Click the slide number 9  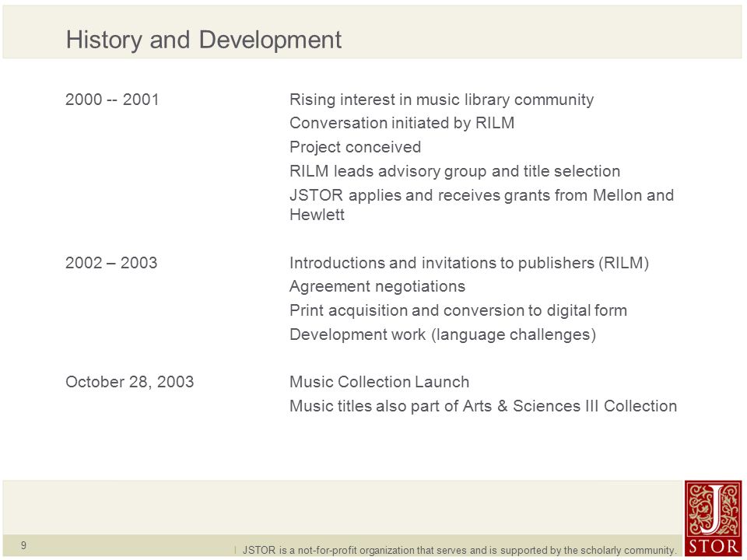(24, 546)
